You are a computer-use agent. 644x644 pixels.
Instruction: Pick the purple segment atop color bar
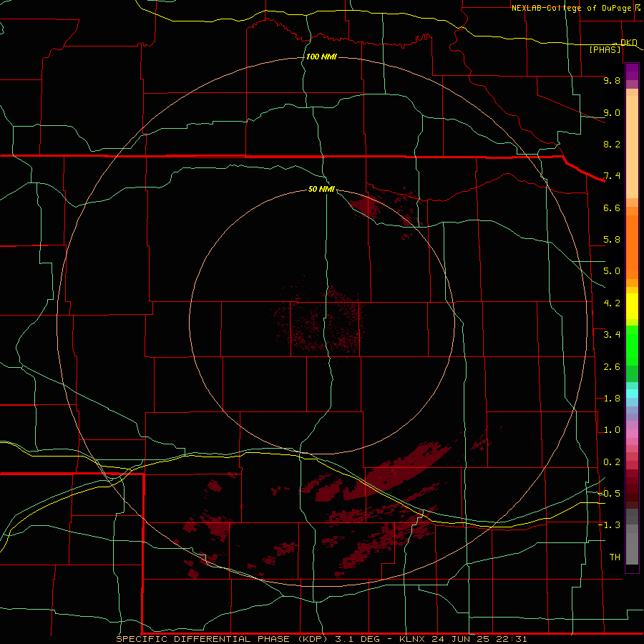(x=632, y=72)
